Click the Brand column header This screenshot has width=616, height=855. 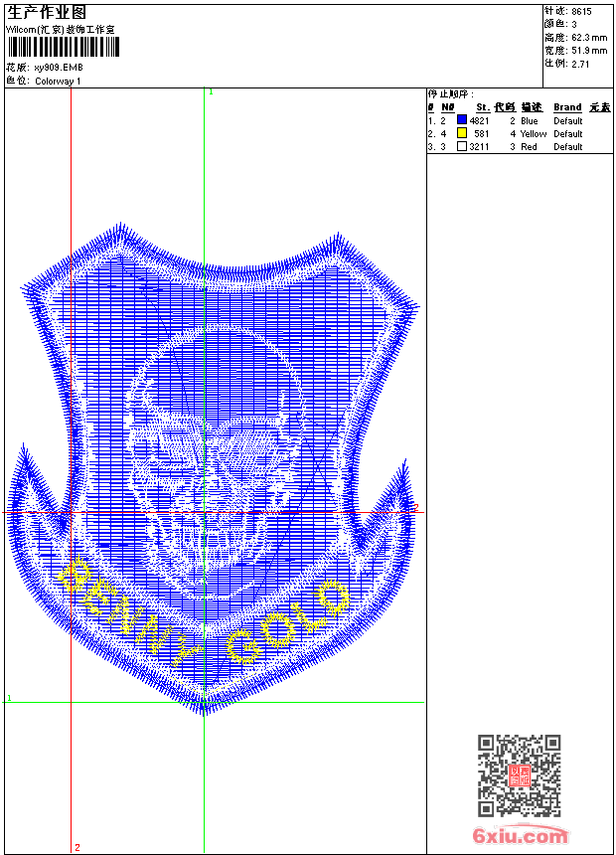point(567,107)
